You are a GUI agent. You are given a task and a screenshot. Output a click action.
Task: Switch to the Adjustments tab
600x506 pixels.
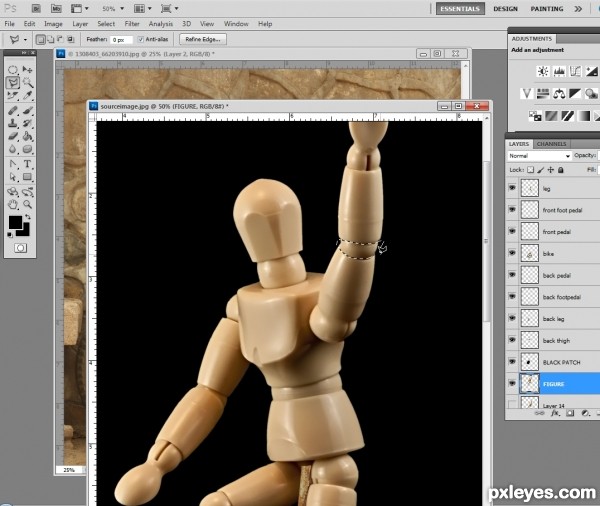[532, 39]
